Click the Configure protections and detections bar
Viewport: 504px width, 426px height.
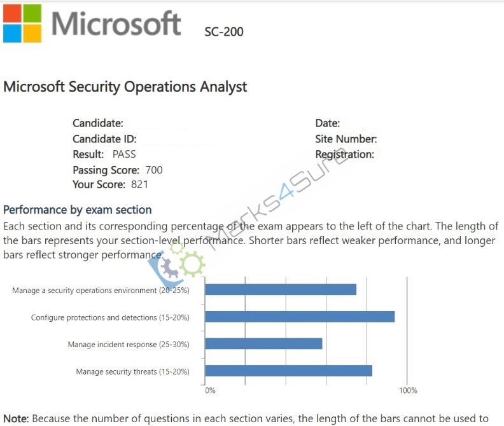pos(300,317)
